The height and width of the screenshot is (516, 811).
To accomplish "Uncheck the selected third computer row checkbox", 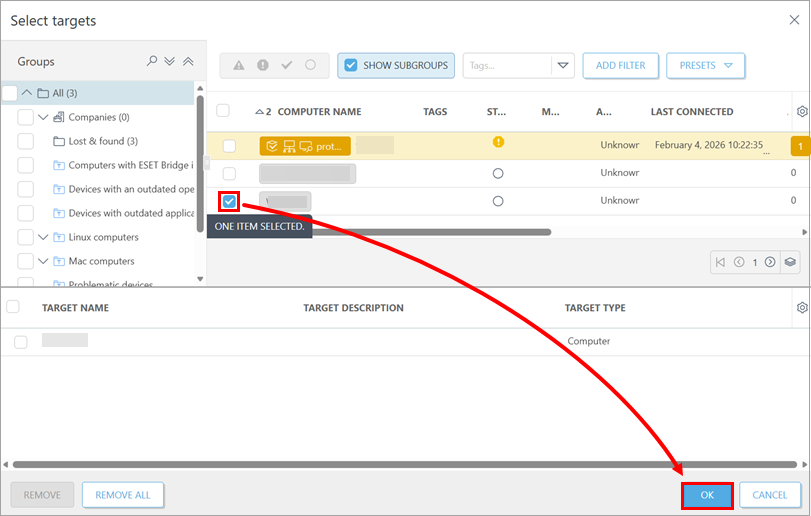I will coord(230,201).
